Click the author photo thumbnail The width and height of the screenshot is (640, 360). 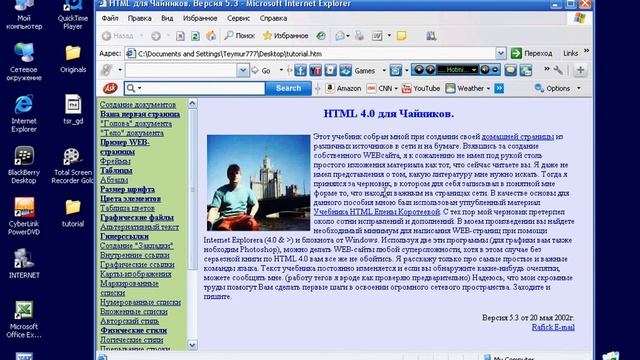click(x=258, y=183)
